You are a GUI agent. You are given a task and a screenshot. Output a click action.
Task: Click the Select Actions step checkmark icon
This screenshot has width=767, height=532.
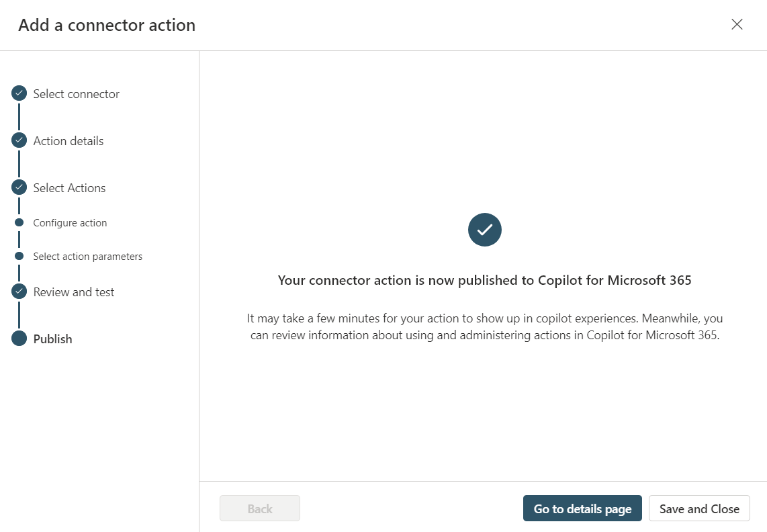(19, 188)
